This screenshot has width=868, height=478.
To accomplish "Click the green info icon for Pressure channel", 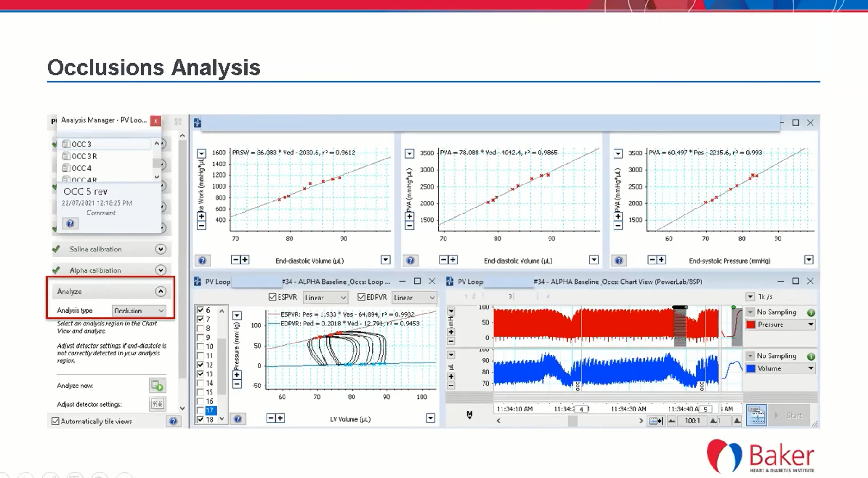I will (811, 313).
